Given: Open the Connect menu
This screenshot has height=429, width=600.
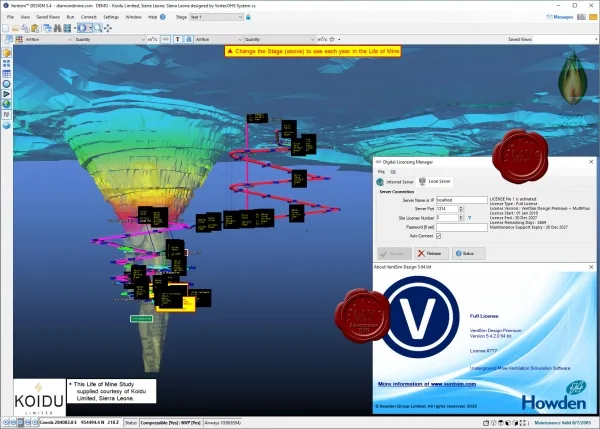Looking at the screenshot, I should pos(88,17).
